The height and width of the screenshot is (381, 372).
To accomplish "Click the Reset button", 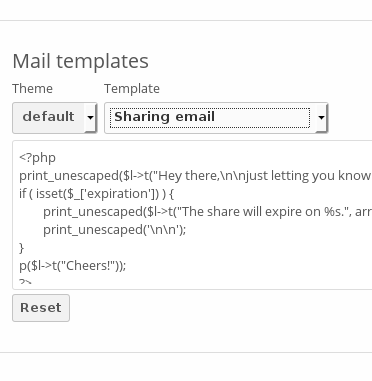I will [41, 308].
